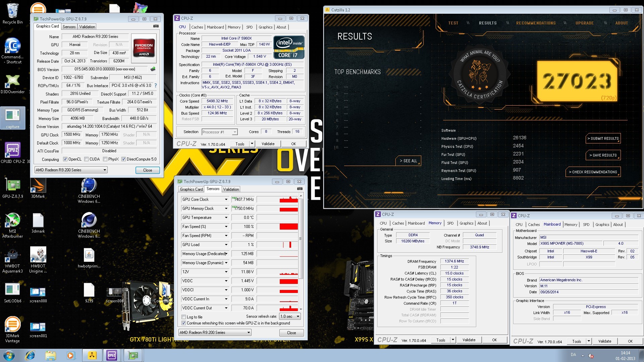Open hwbotprime Java file icon
The width and height of the screenshot is (644, 362).
coord(89,258)
